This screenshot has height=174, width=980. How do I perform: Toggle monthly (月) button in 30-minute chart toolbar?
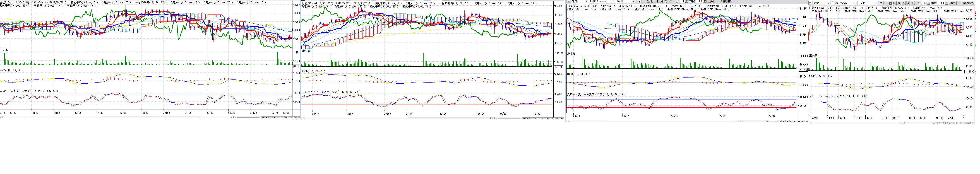[662, 2]
